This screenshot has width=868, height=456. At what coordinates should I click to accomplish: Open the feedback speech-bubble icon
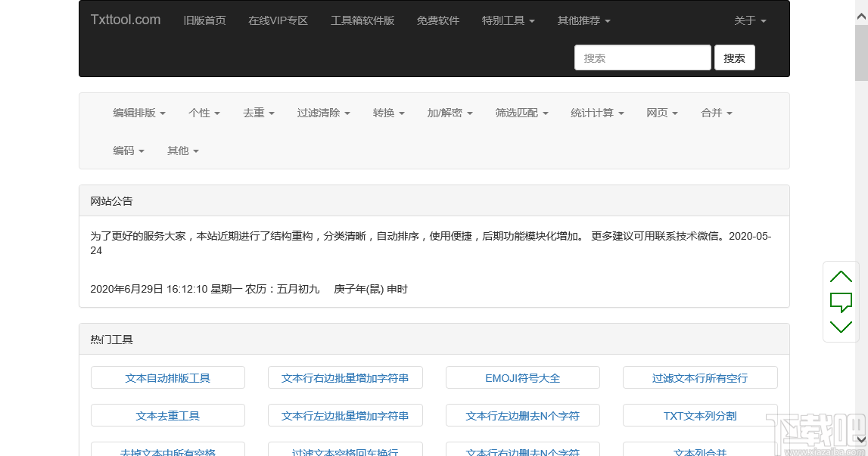click(x=841, y=301)
